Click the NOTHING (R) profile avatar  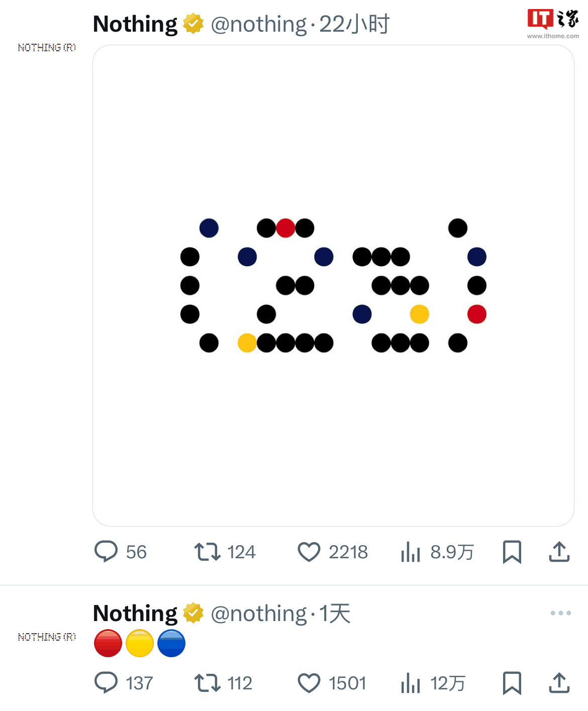pos(47,48)
